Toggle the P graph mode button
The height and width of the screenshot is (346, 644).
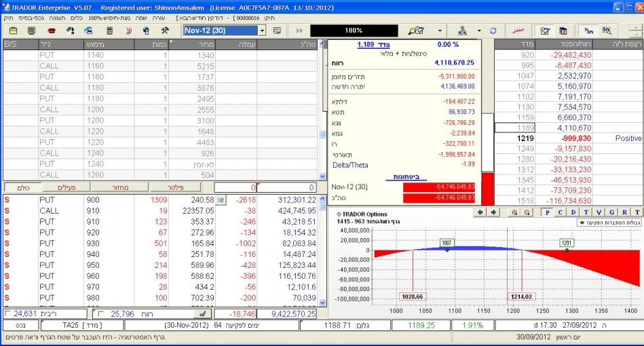[548, 212]
